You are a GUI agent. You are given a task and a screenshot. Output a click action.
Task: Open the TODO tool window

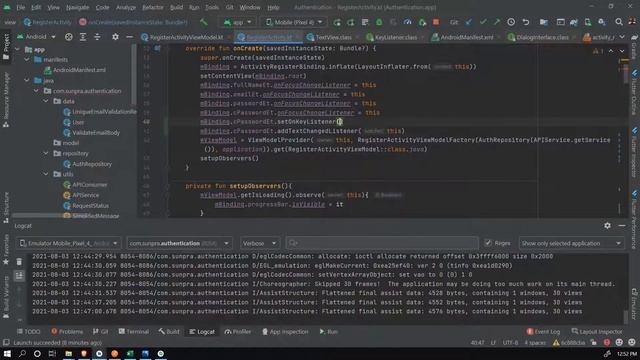29,331
